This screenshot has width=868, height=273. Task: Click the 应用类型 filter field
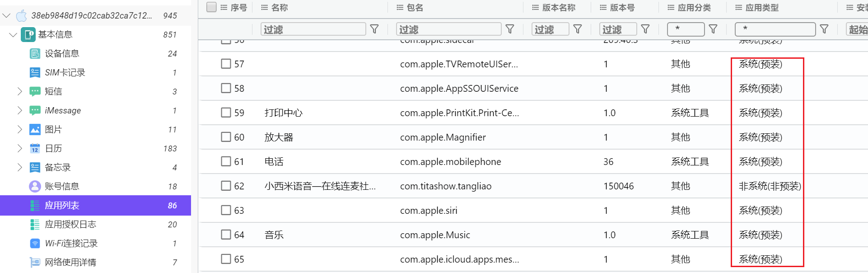(775, 29)
